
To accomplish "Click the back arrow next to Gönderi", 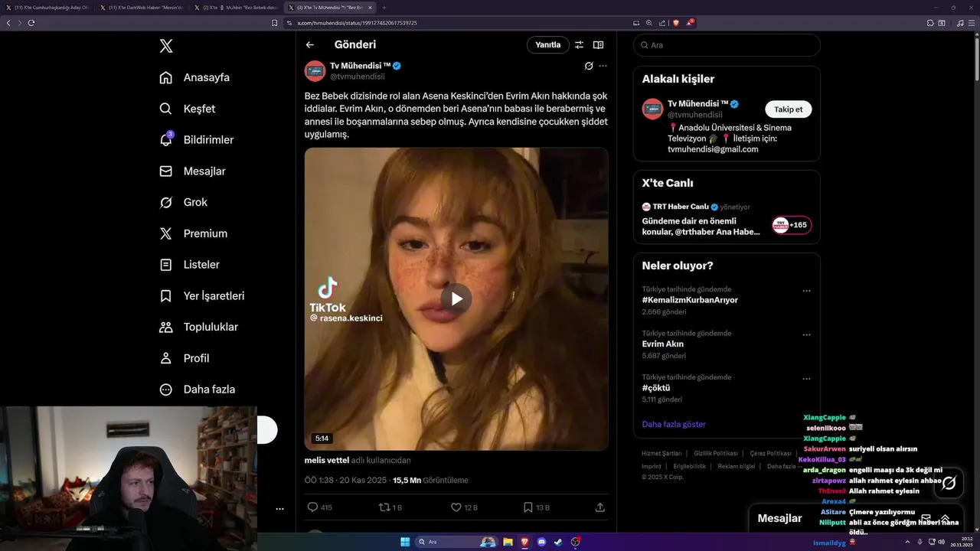I will (310, 45).
